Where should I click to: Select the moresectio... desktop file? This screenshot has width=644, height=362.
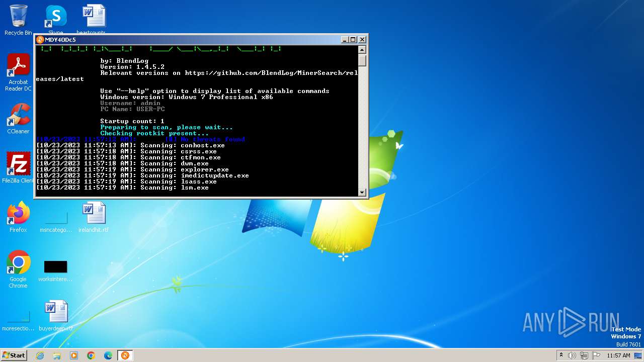18,320
